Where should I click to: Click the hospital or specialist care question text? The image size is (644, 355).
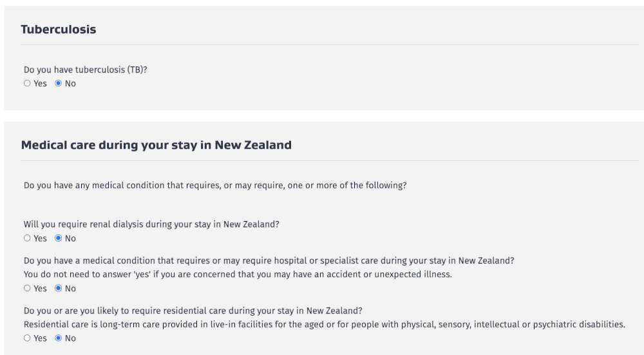(x=269, y=260)
